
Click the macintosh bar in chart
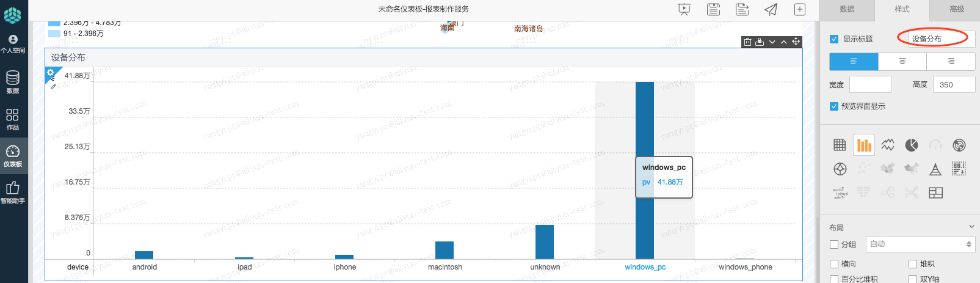(x=445, y=251)
